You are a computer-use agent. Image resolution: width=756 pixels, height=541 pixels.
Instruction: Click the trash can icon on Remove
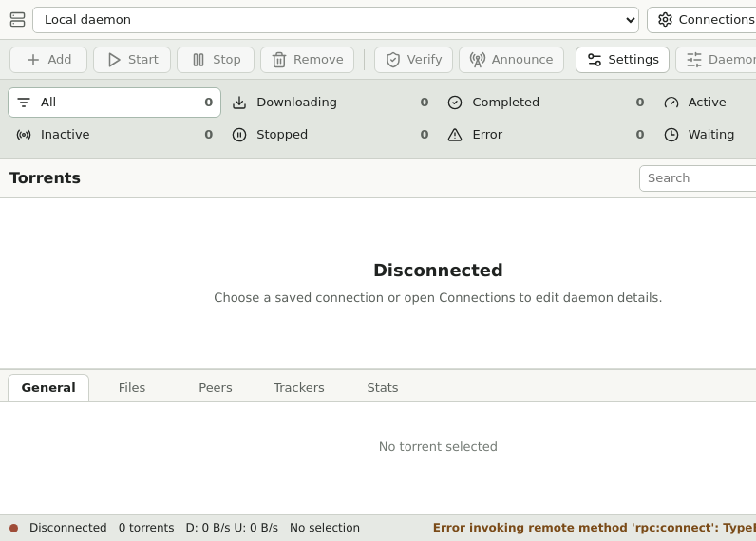pos(279,60)
